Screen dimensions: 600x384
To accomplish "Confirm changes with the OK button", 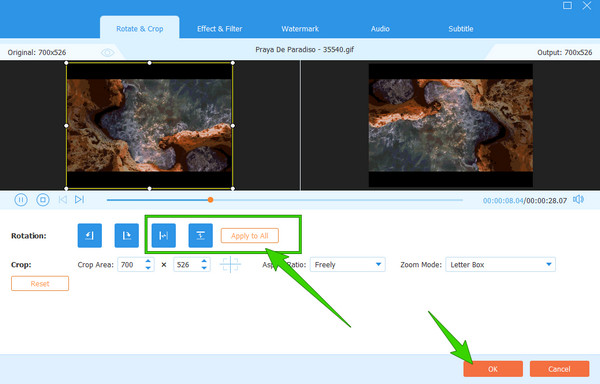I will (x=493, y=369).
